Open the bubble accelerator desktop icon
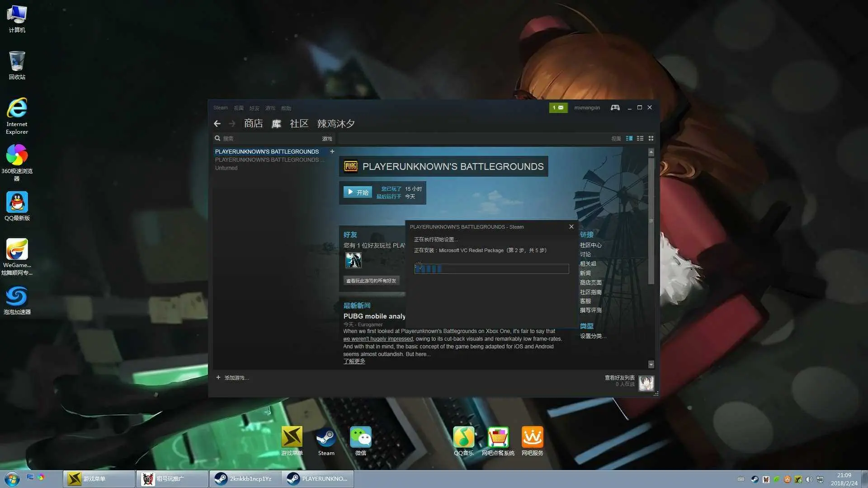This screenshot has height=488, width=868. pyautogui.click(x=17, y=300)
